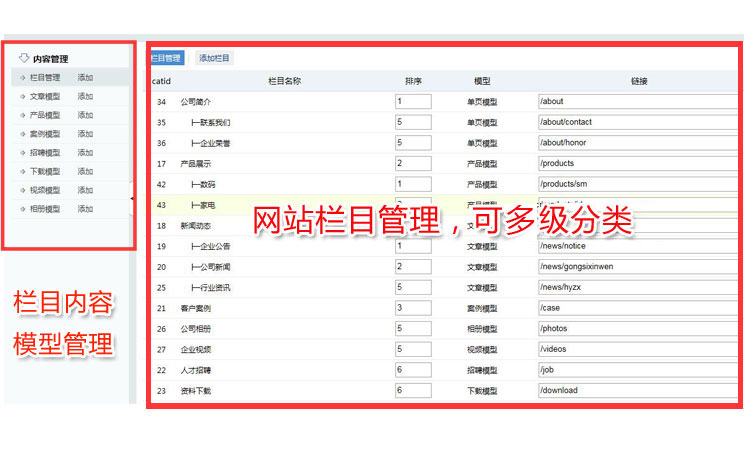Viewport: 750px width, 450px height.
Task: Click the /about/contact link field
Action: coord(638,122)
